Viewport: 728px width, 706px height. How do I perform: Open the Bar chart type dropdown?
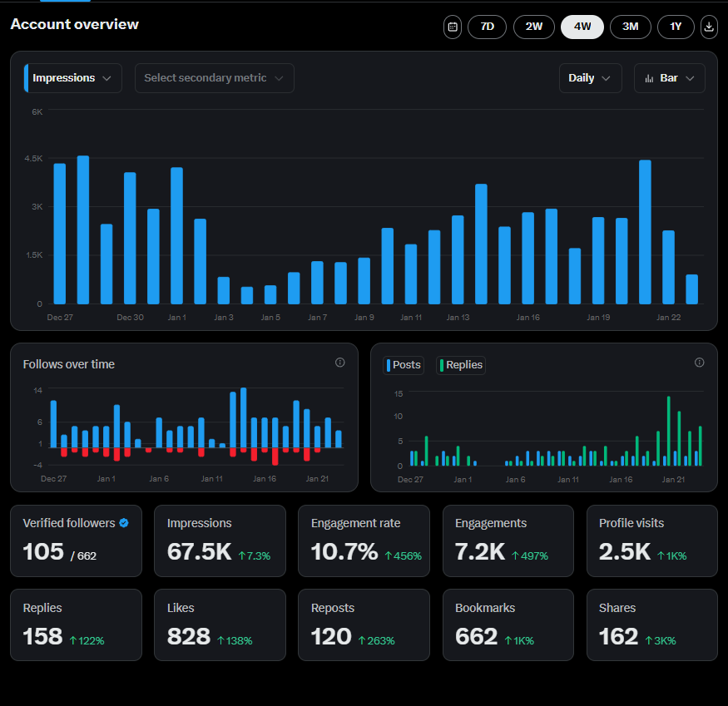pos(670,77)
